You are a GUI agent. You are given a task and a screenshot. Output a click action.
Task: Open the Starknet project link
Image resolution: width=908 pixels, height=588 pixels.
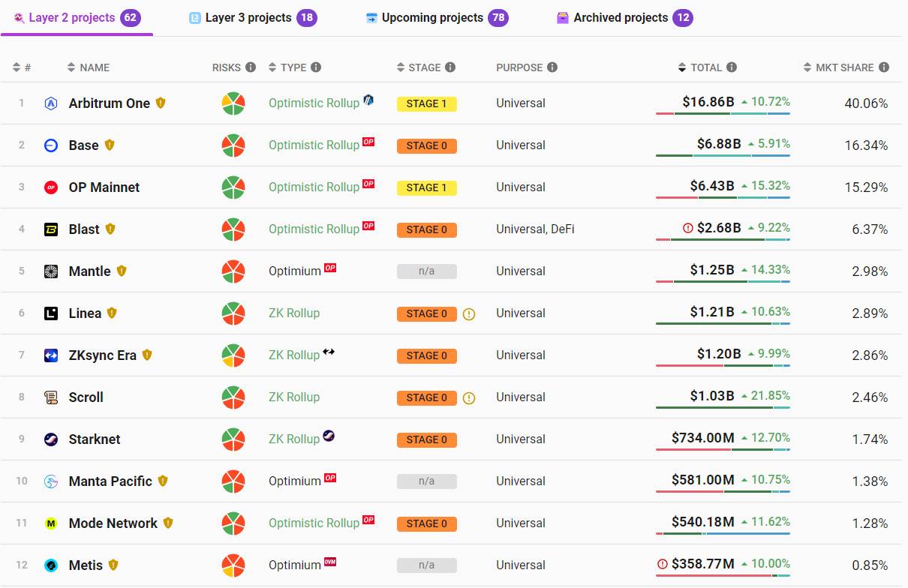95,439
